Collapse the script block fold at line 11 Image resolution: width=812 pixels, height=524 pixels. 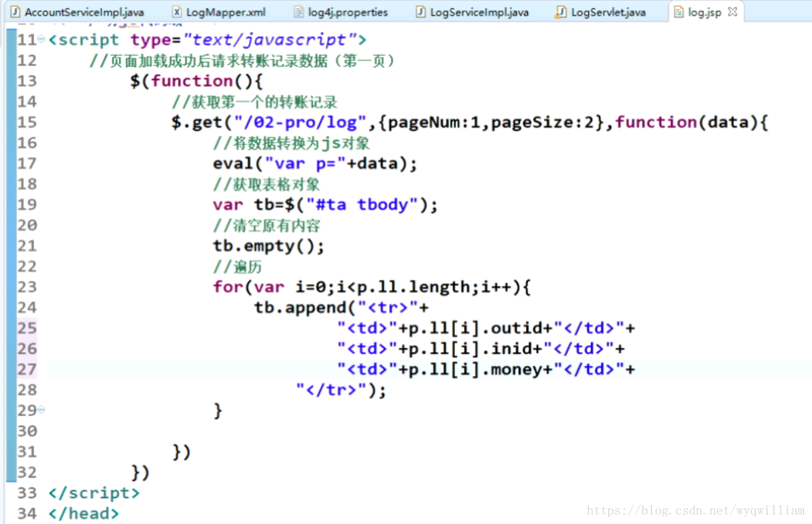click(41, 39)
